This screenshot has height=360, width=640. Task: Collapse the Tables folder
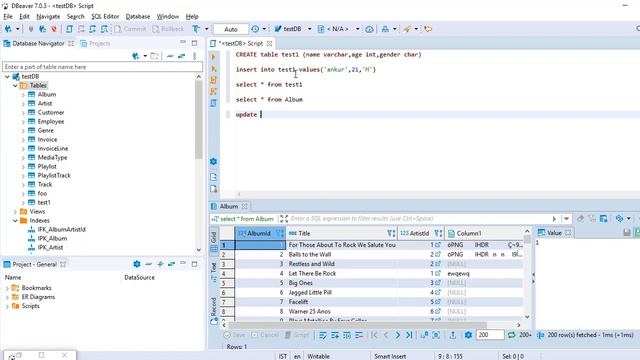coord(15,86)
